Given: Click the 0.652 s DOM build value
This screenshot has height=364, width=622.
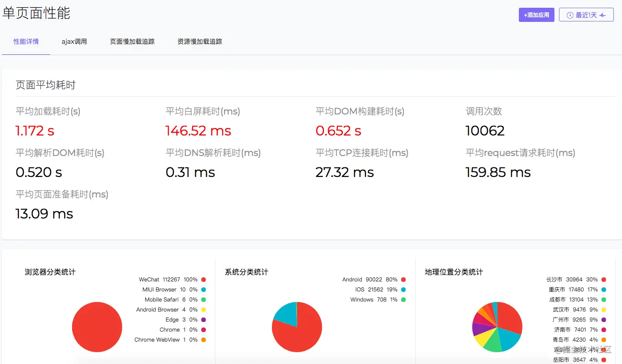Looking at the screenshot, I should [338, 131].
